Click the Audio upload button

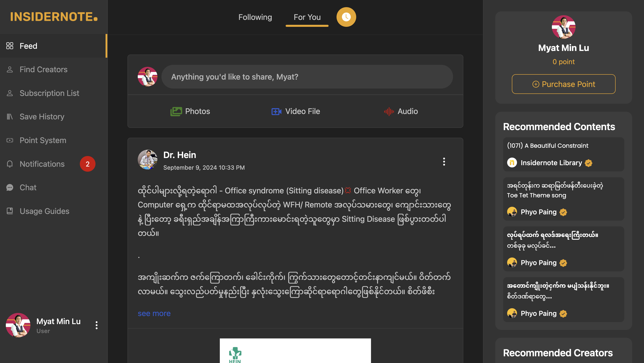[x=401, y=111]
